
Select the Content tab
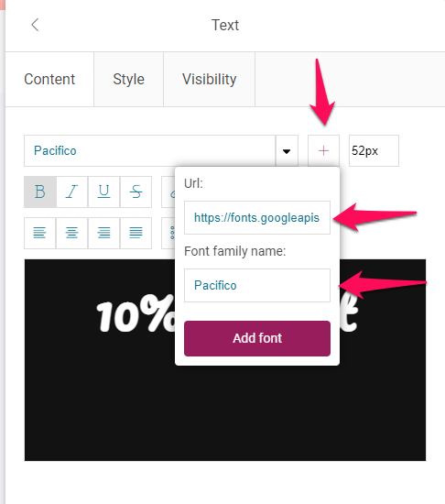(x=49, y=79)
